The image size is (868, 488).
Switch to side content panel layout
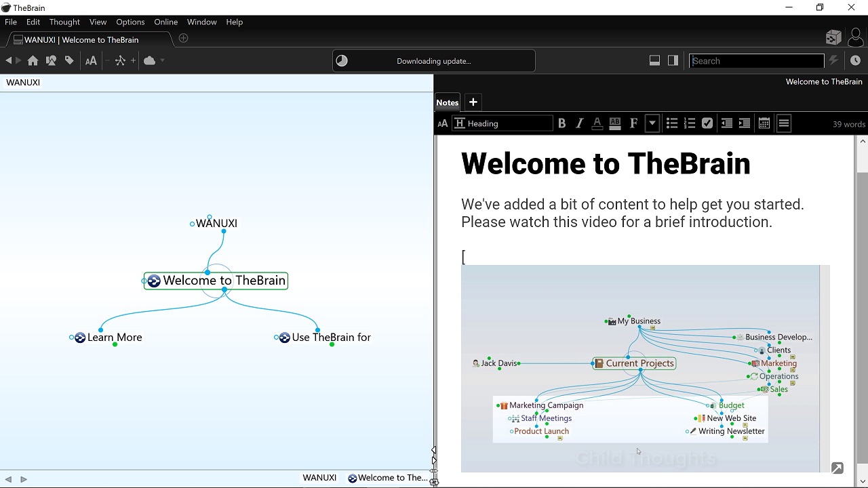(x=673, y=61)
